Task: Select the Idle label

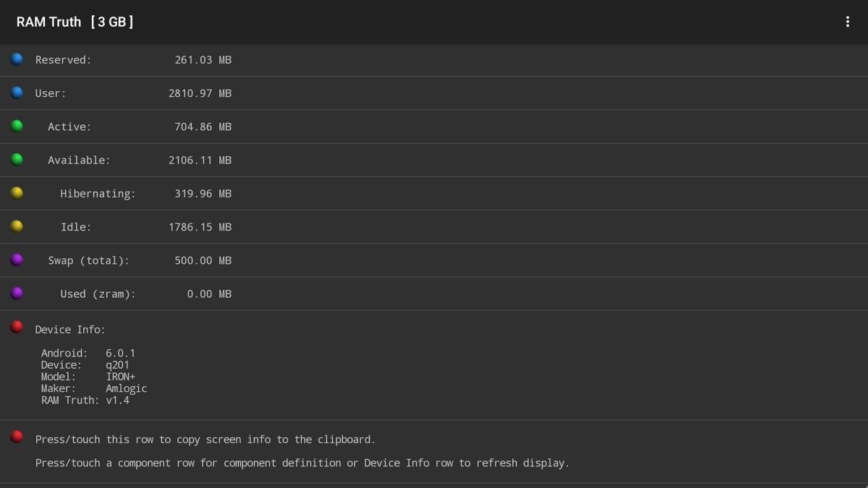Action: (x=76, y=227)
